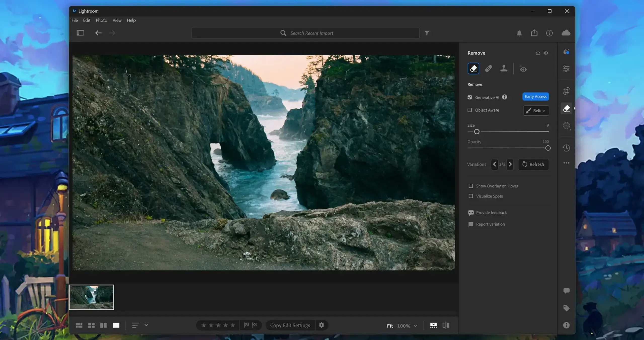Click the Refresh variations button
The width and height of the screenshot is (644, 340).
click(533, 164)
